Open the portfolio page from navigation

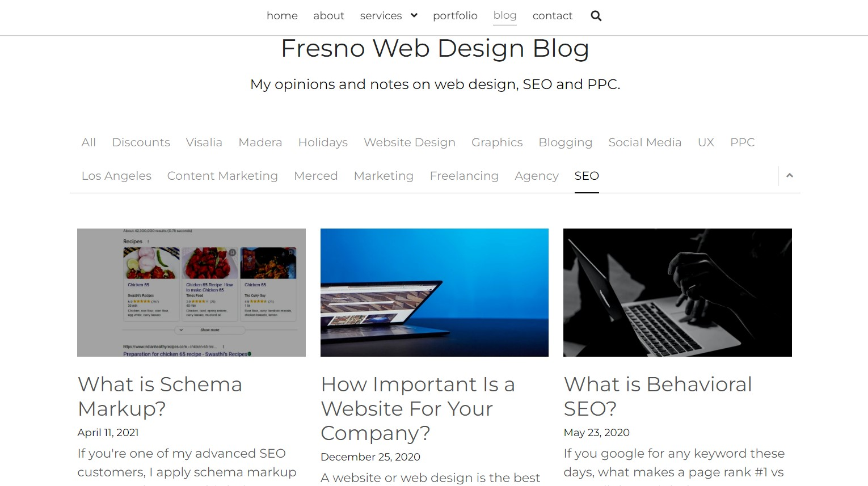pyautogui.click(x=455, y=15)
